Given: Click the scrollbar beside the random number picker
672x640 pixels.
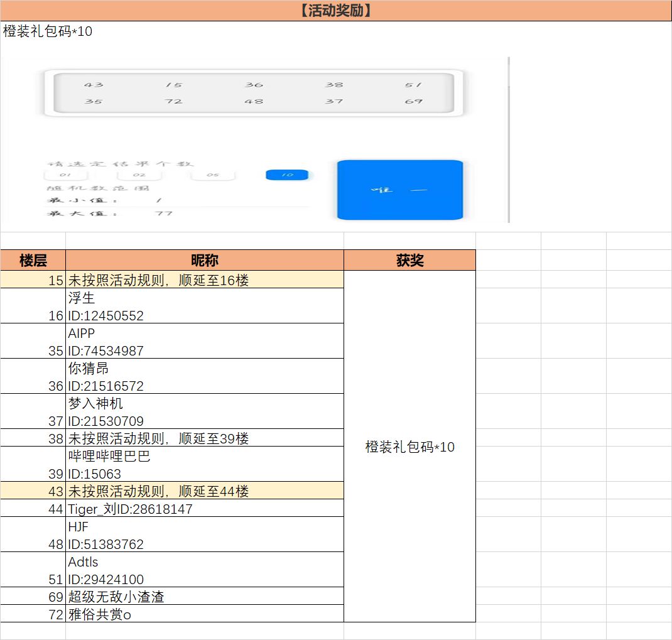Looking at the screenshot, I should 509,140.
